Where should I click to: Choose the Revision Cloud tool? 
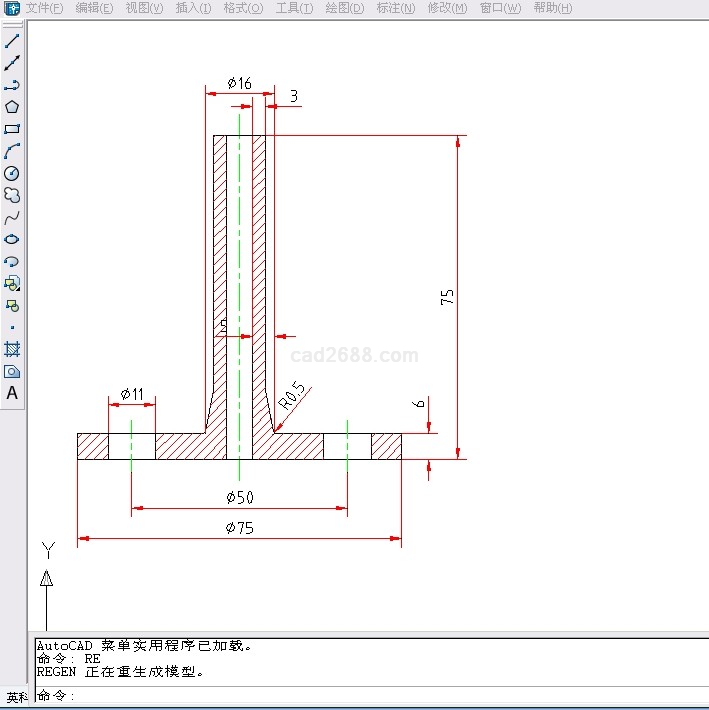coord(12,195)
